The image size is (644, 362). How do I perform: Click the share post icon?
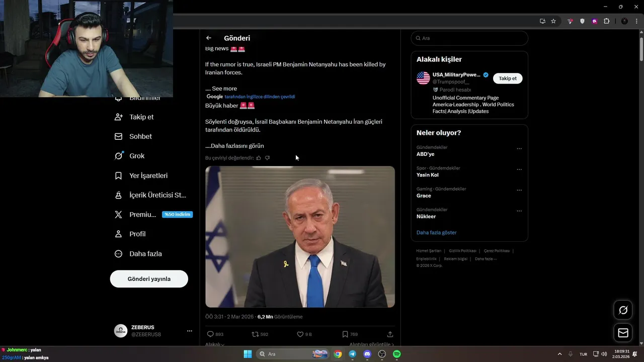390,334
